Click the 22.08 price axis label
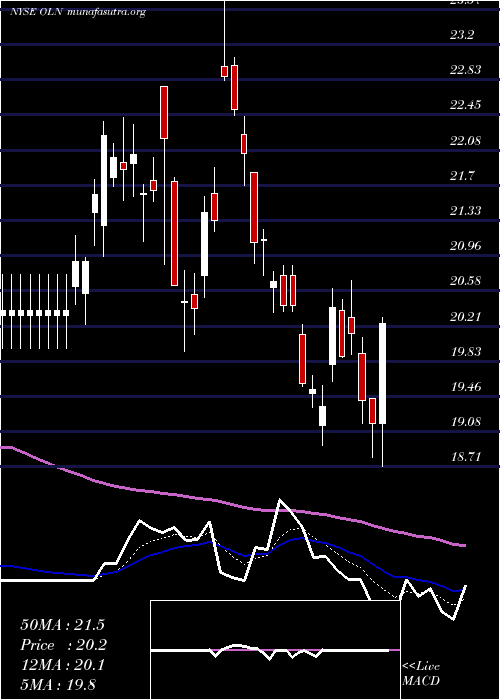 click(466, 141)
